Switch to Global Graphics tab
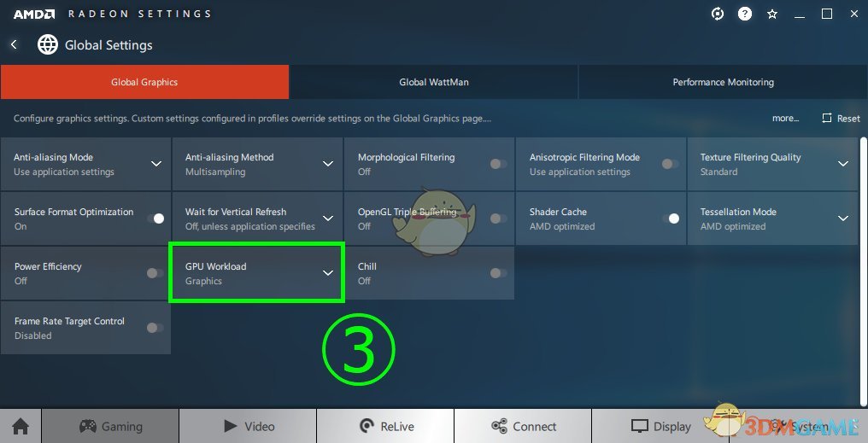868x443 pixels. point(144,82)
